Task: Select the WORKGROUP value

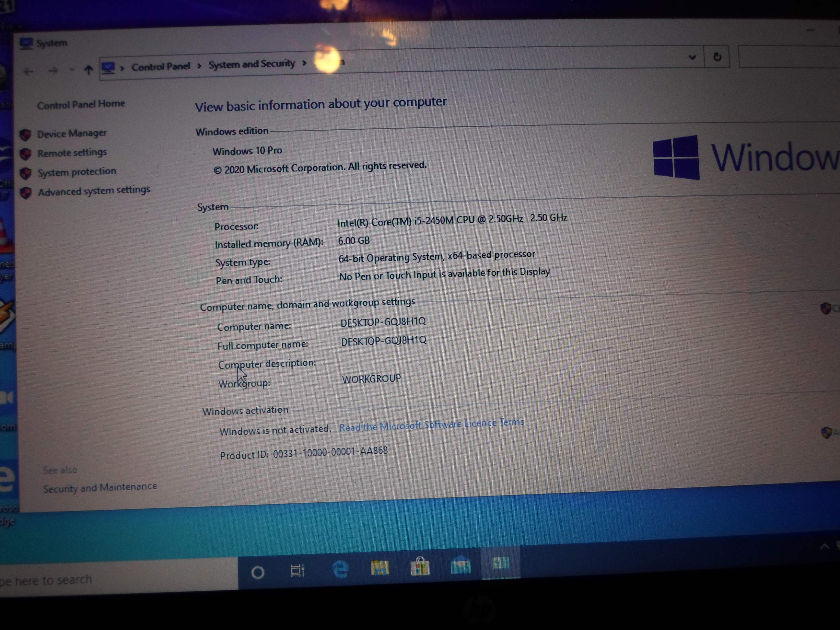Action: coord(371,379)
